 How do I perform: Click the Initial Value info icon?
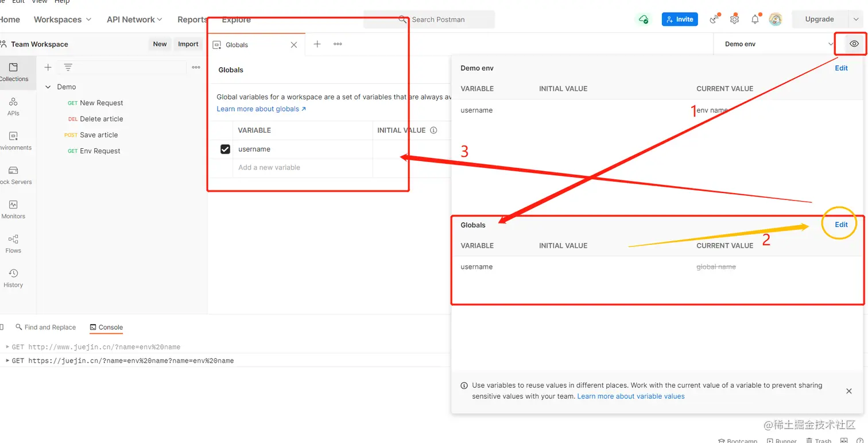pyautogui.click(x=433, y=130)
